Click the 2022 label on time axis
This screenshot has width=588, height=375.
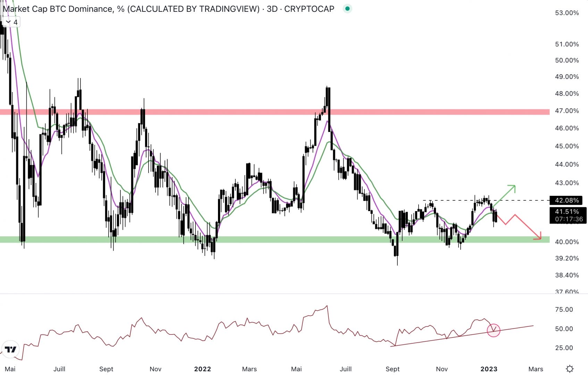[202, 369]
